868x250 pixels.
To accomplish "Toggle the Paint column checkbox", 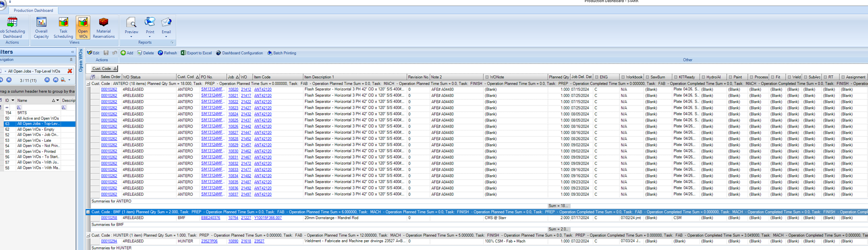I will 730,77.
